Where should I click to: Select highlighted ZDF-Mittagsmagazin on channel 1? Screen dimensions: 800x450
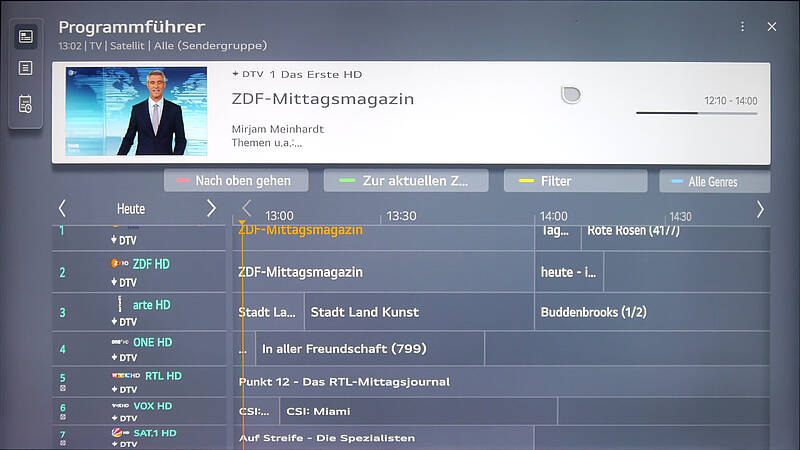click(x=383, y=236)
